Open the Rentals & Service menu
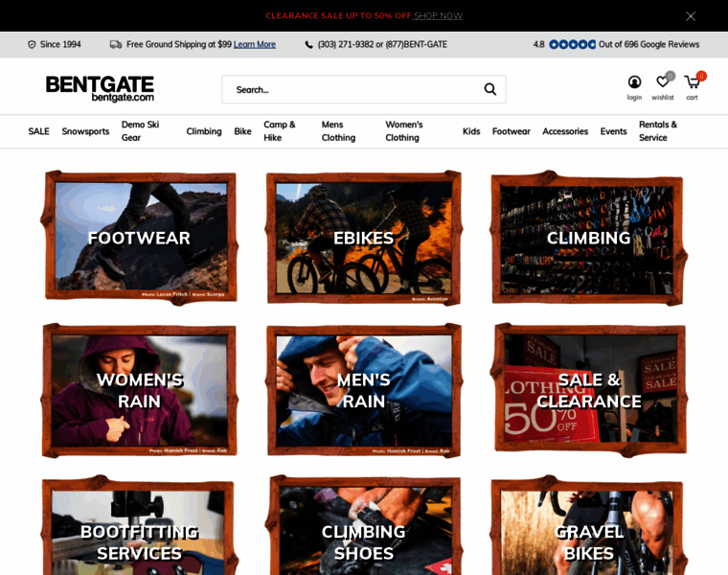The width and height of the screenshot is (728, 575). click(x=658, y=131)
